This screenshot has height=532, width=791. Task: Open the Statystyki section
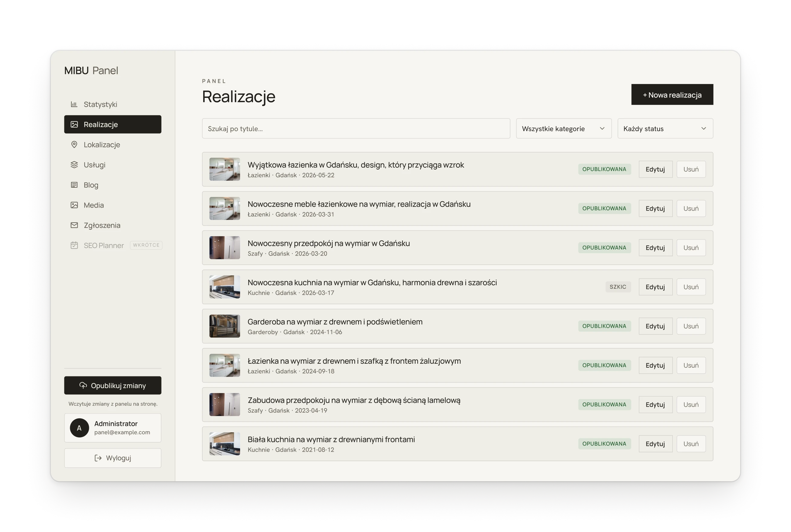pos(113,104)
